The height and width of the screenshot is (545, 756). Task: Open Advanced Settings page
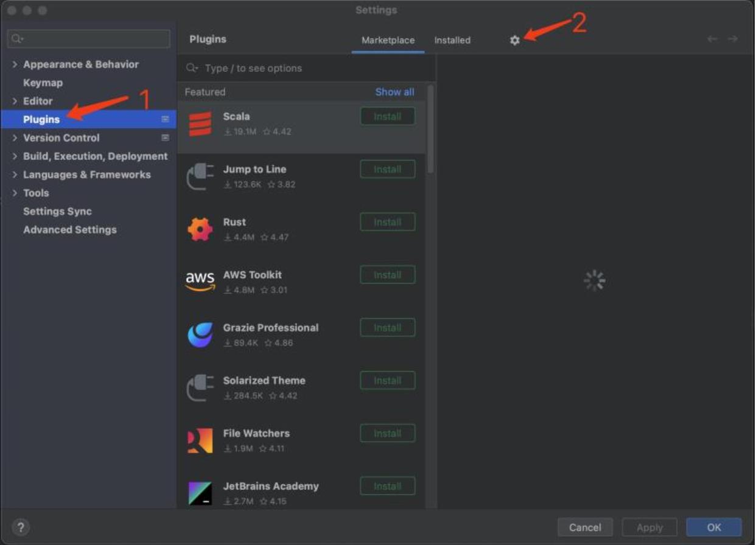(x=69, y=229)
